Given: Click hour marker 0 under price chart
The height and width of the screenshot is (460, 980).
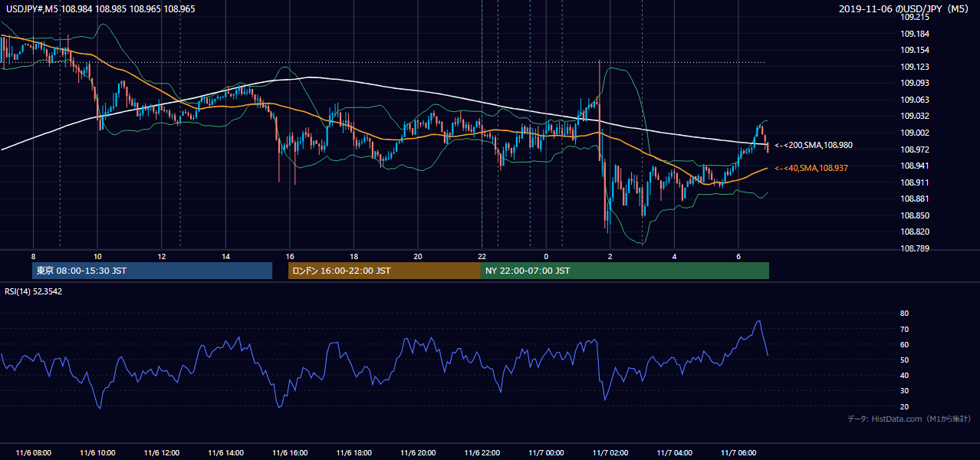Looking at the screenshot, I should [x=546, y=256].
